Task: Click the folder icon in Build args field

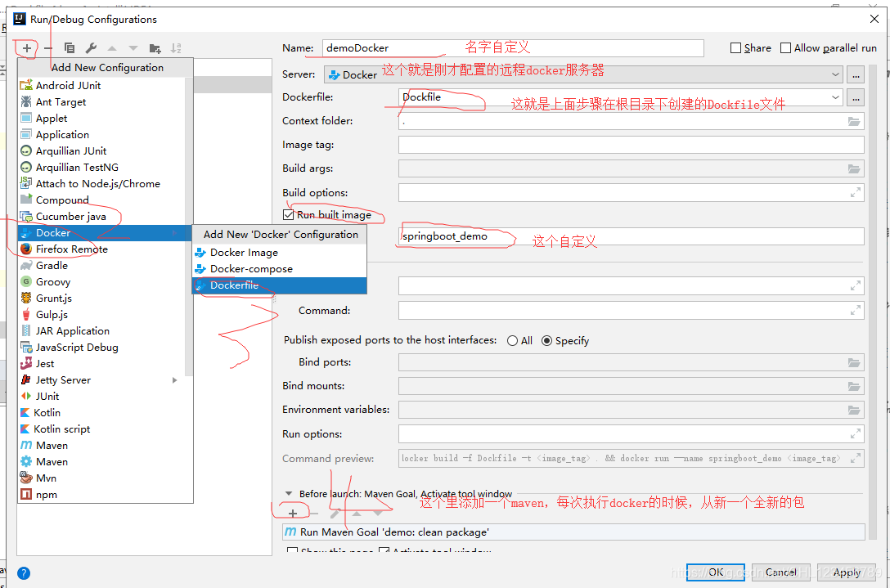Action: (x=854, y=169)
